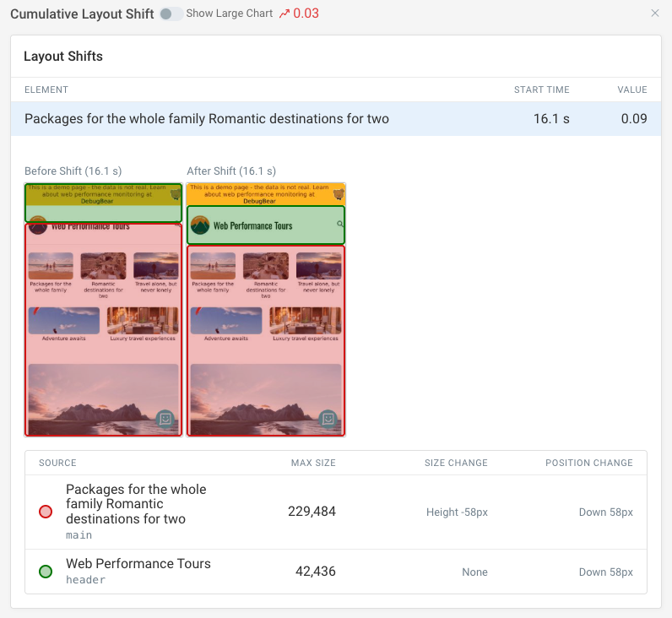
Task: Click the chat widget icon in After Shift screenshot
Action: coord(328,419)
